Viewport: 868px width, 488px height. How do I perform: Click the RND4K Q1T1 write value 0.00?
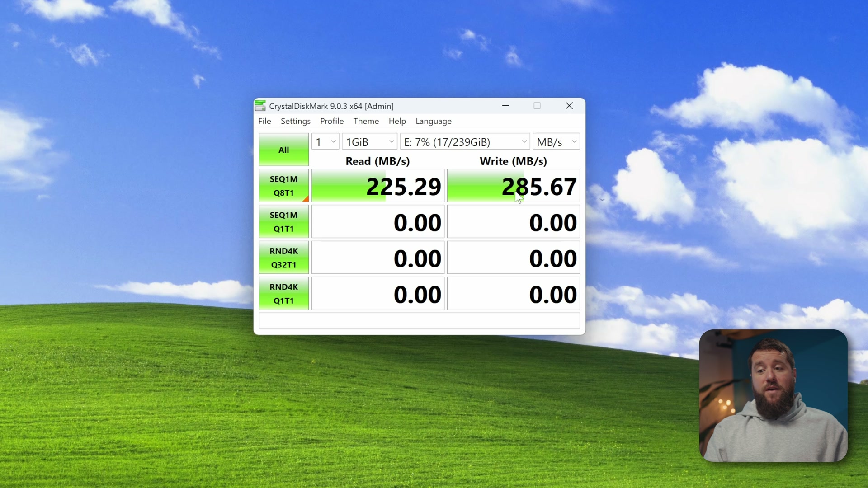pyautogui.click(x=514, y=294)
